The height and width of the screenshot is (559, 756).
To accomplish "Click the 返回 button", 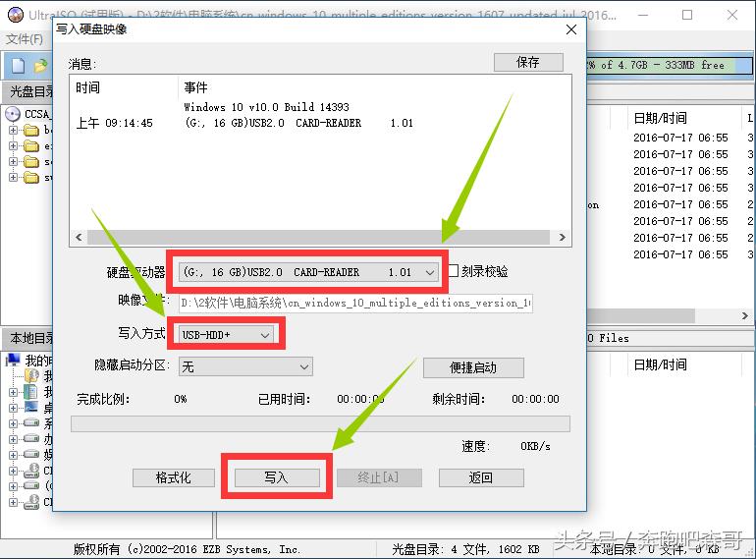I will (481, 477).
